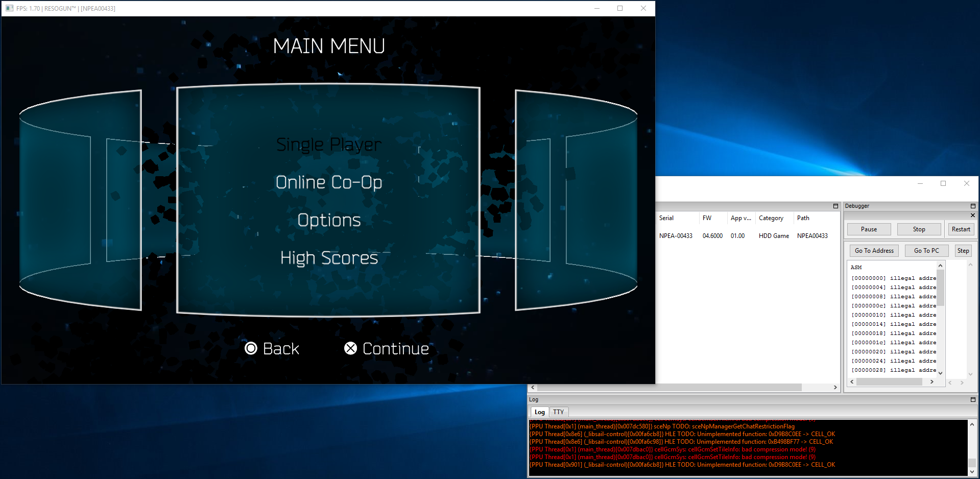Float the Debugger panel with dock icon
The image size is (980, 479).
click(x=973, y=206)
